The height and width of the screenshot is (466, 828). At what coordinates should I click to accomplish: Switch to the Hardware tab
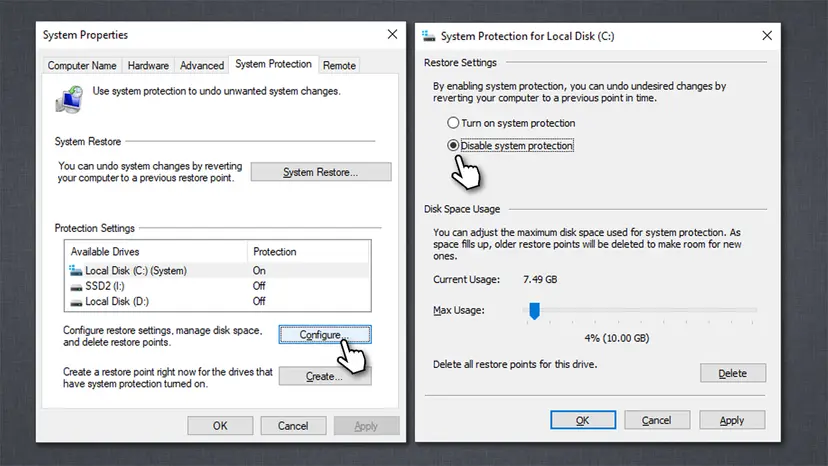pos(148,66)
